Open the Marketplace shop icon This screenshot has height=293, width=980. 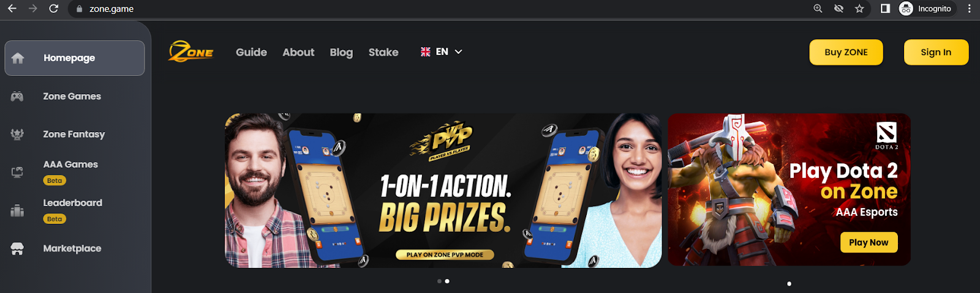pos(17,248)
